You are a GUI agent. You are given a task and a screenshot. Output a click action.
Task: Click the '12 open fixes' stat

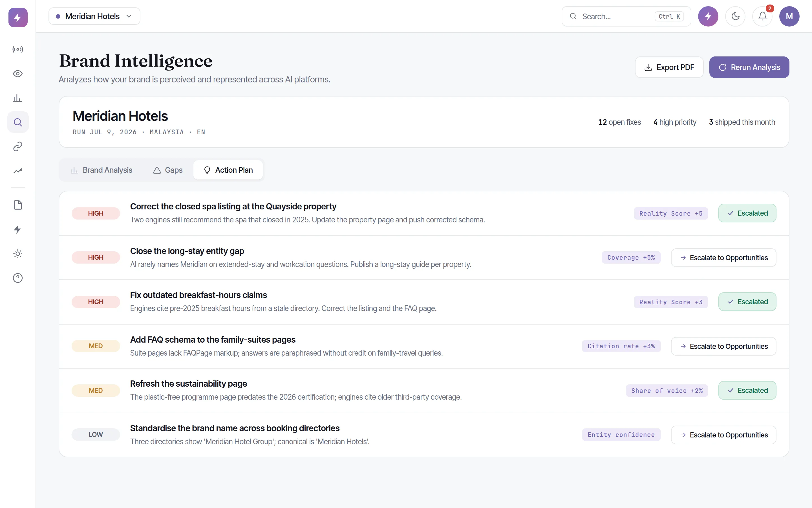(619, 122)
